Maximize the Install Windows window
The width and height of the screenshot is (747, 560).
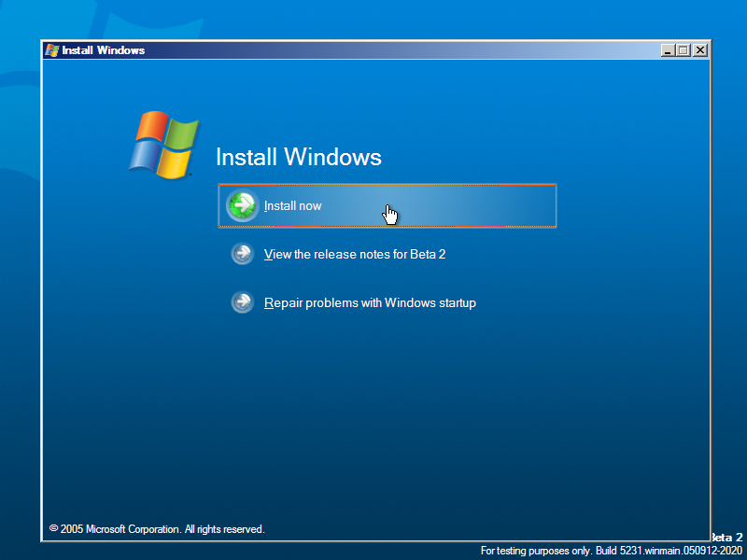(x=684, y=50)
